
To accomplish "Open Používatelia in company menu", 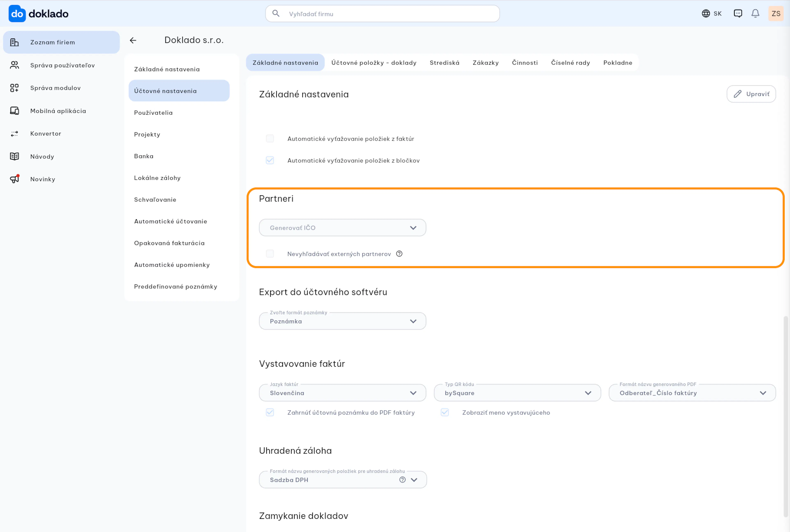I will coord(179,113).
